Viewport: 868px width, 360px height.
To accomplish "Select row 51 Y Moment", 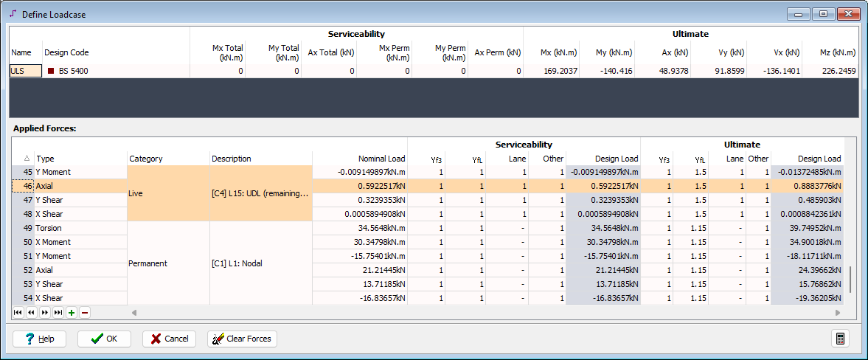I will click(x=81, y=256).
